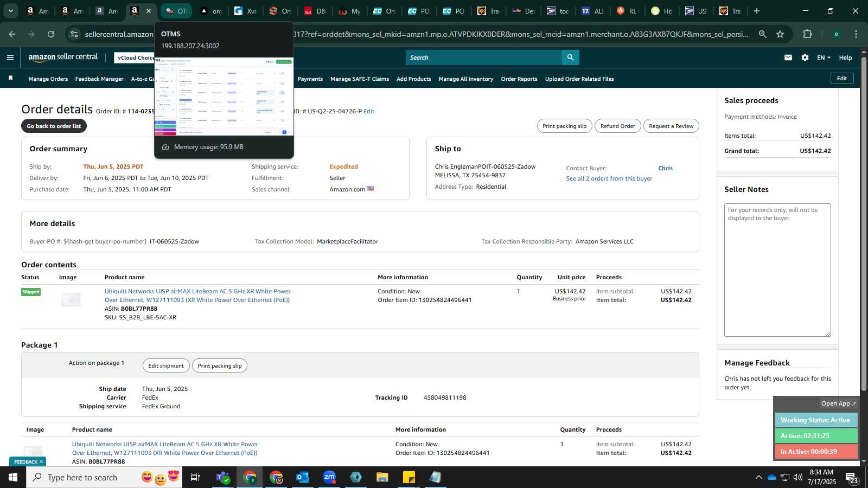Click the OneDrive cloud tray icon
Image resolution: width=868 pixels, height=488 pixels.
pos(771,477)
